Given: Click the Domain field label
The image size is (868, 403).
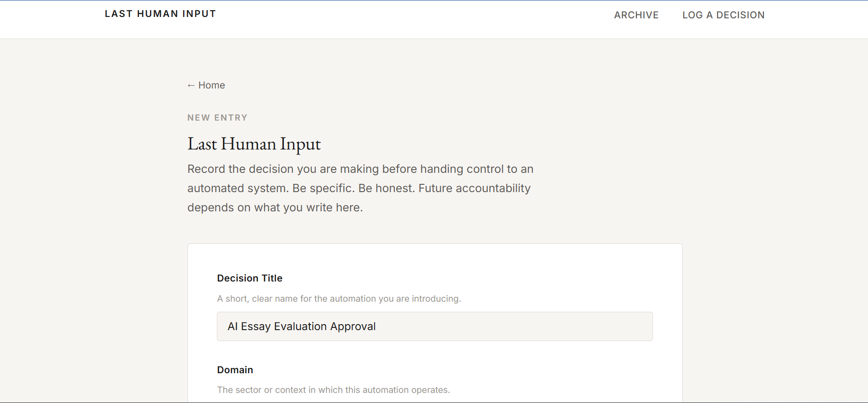Looking at the screenshot, I should 235,370.
